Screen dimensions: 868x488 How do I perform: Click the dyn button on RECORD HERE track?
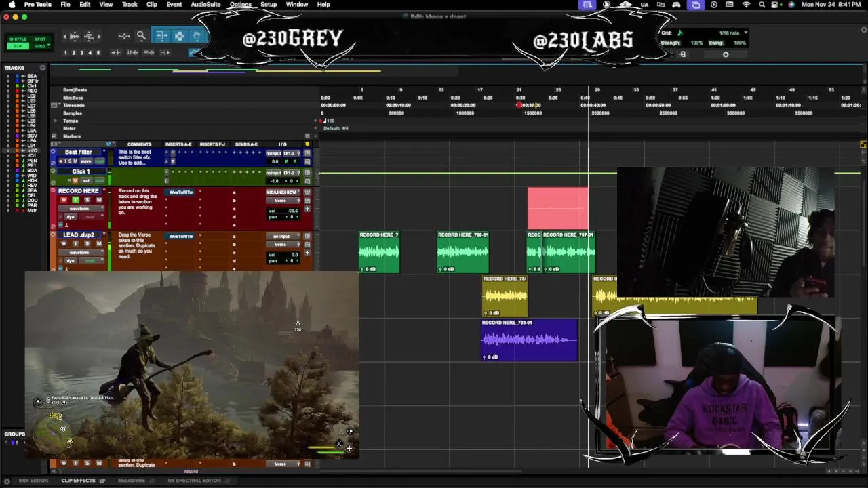[71, 217]
